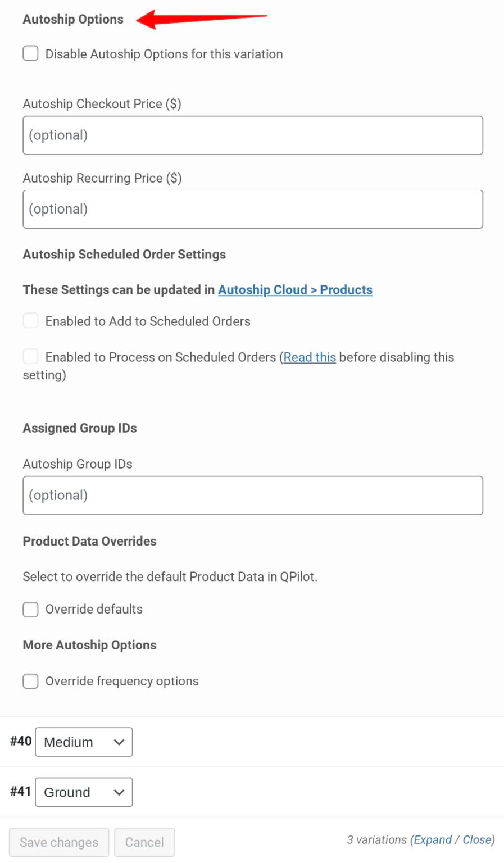This screenshot has height=863, width=504.
Task: Toggle "Override frequency options"
Action: coord(30,681)
